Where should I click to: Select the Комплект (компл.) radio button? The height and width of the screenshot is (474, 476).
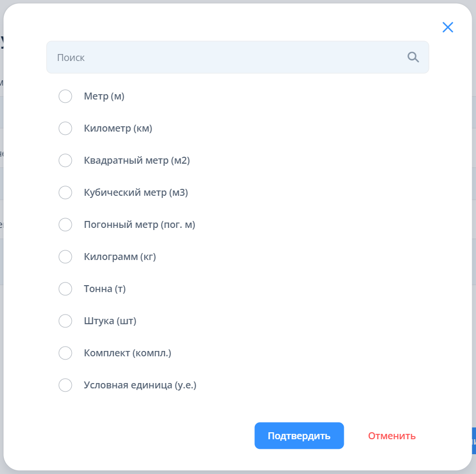[65, 353]
